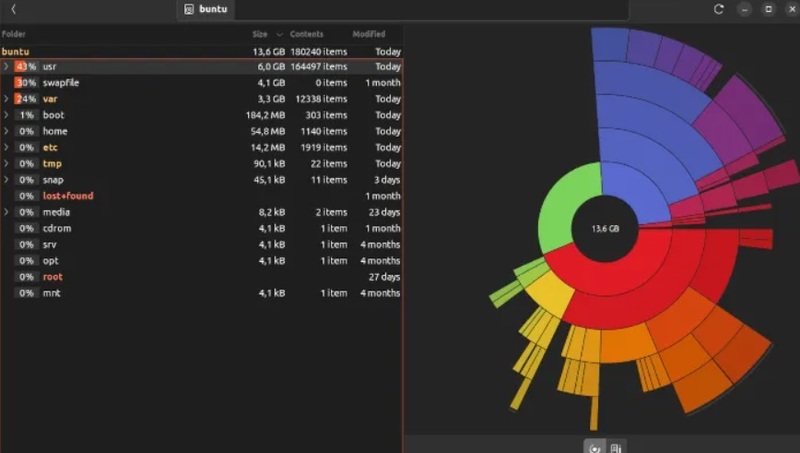Go back using the header arrow

(x=13, y=9)
